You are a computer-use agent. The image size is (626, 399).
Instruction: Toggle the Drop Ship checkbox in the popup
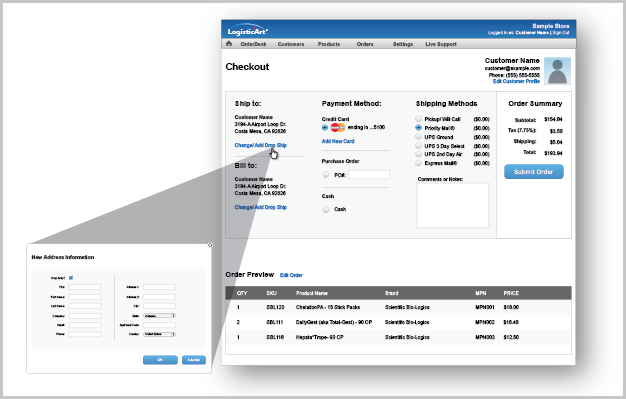click(x=71, y=278)
